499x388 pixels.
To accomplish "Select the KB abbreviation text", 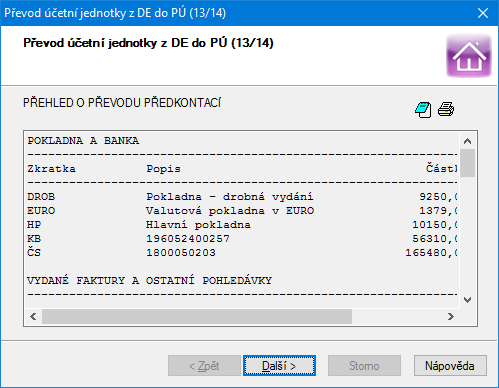I will coord(34,239).
